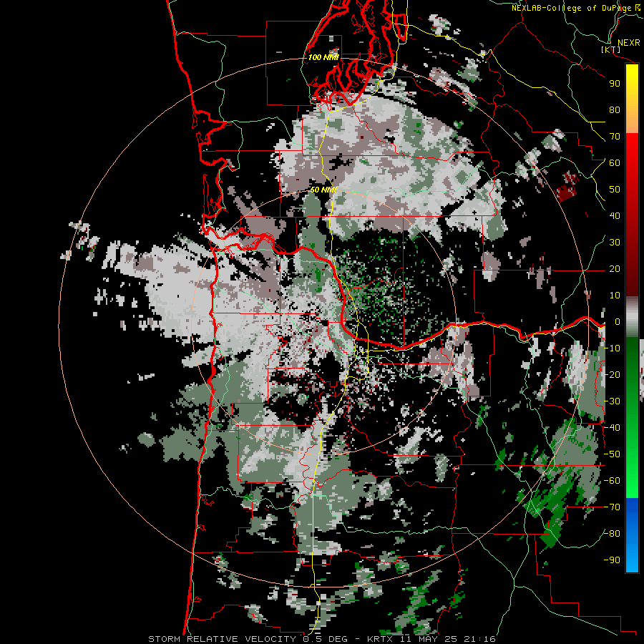The height and width of the screenshot is (644, 644).
Task: Click the positive 30 scale label
Action: [615, 243]
